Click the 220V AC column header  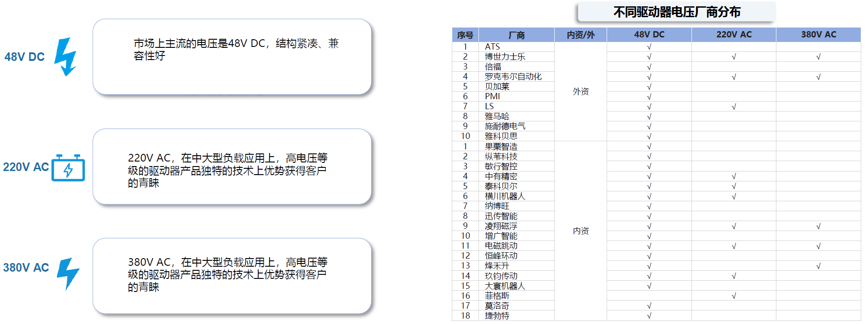pyautogui.click(x=733, y=35)
